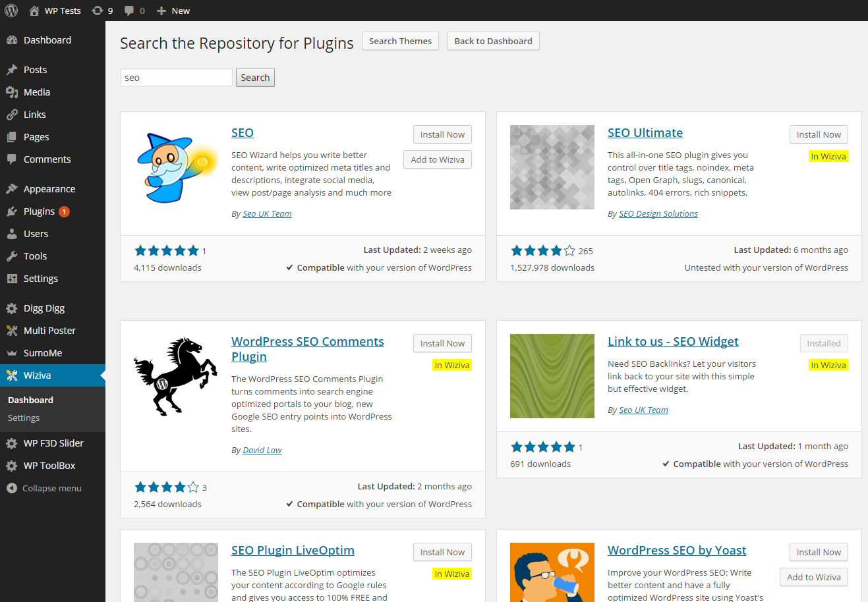Open the Plugins menu with update badge

[x=53, y=211]
